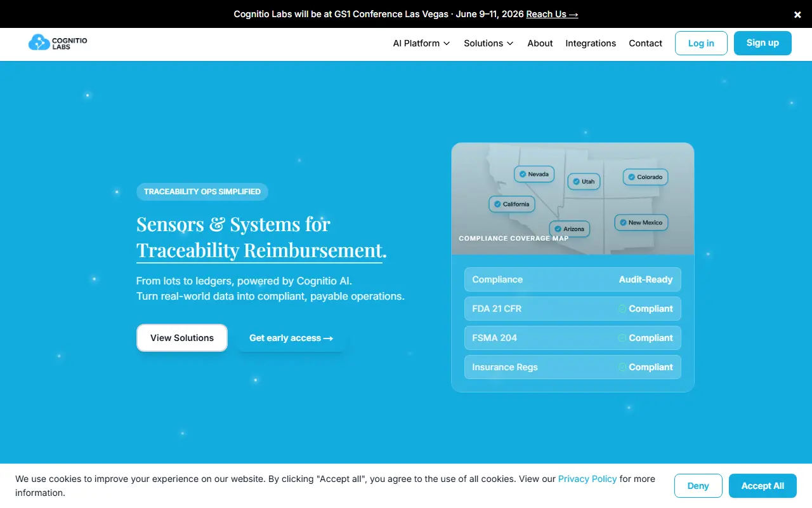This screenshot has height=508, width=812.
Task: Dismiss the announcement banner with the X
Action: tap(797, 14)
